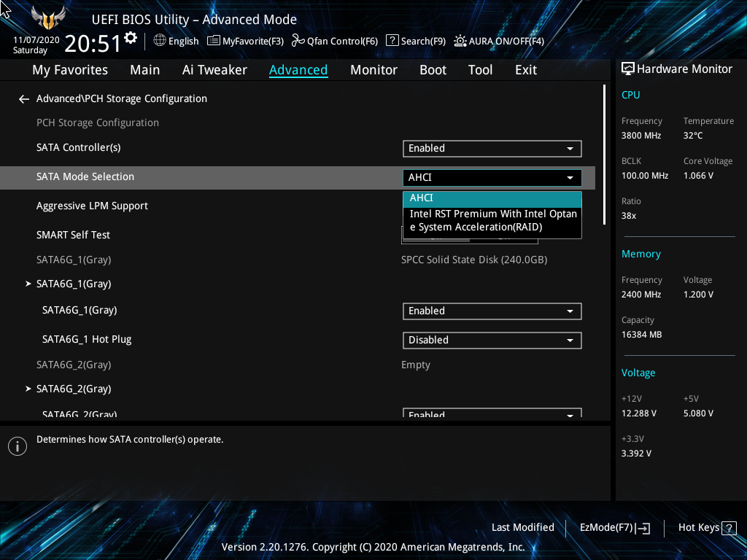Click the +3.3V value 3.392 V

[636, 454]
